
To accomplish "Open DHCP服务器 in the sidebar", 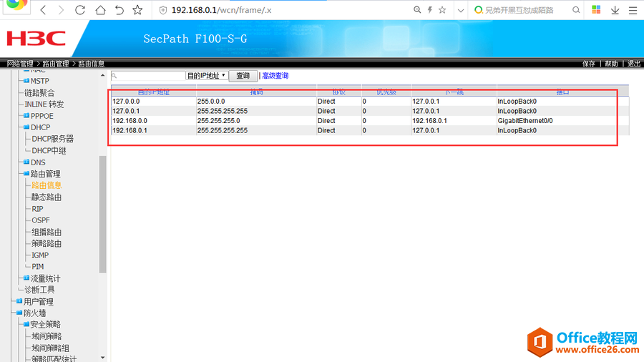I will point(52,139).
